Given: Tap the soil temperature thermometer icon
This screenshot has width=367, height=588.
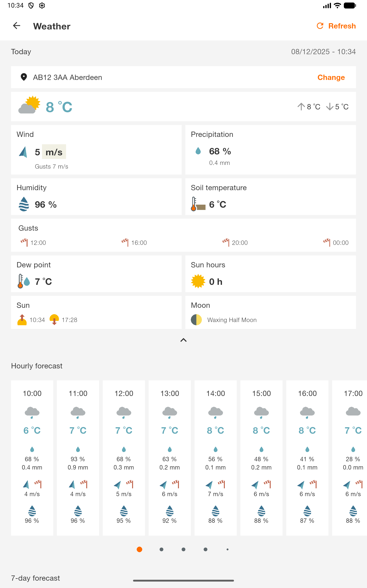Looking at the screenshot, I should (x=198, y=204).
